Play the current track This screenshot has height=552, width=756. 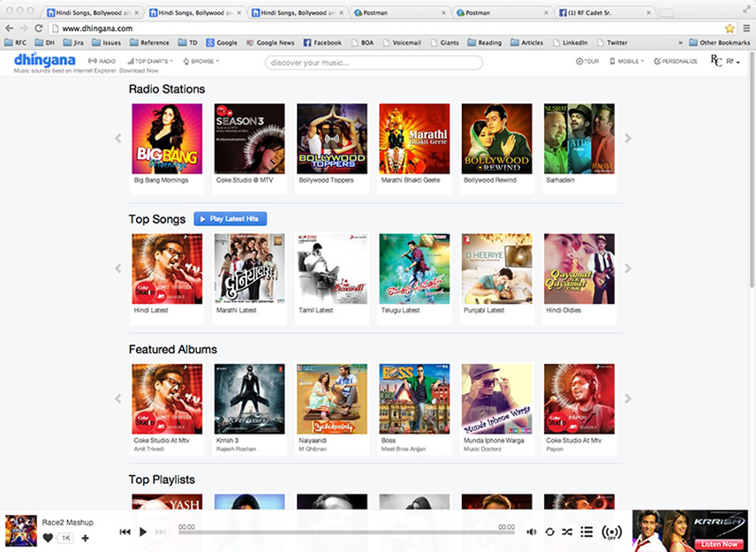143,532
